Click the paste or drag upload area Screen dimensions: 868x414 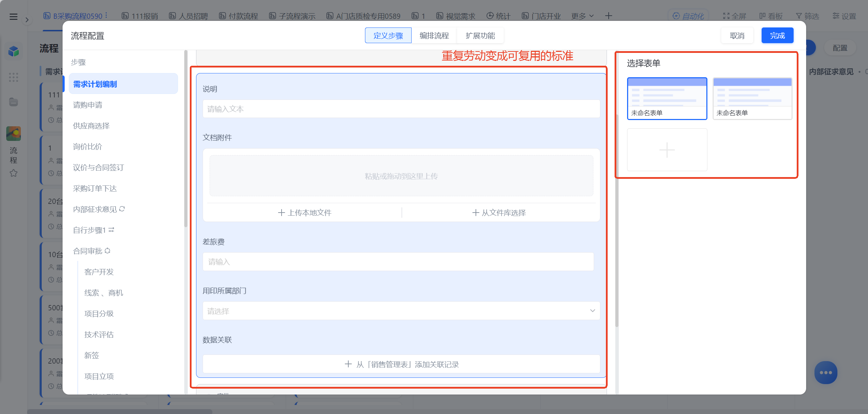click(401, 176)
